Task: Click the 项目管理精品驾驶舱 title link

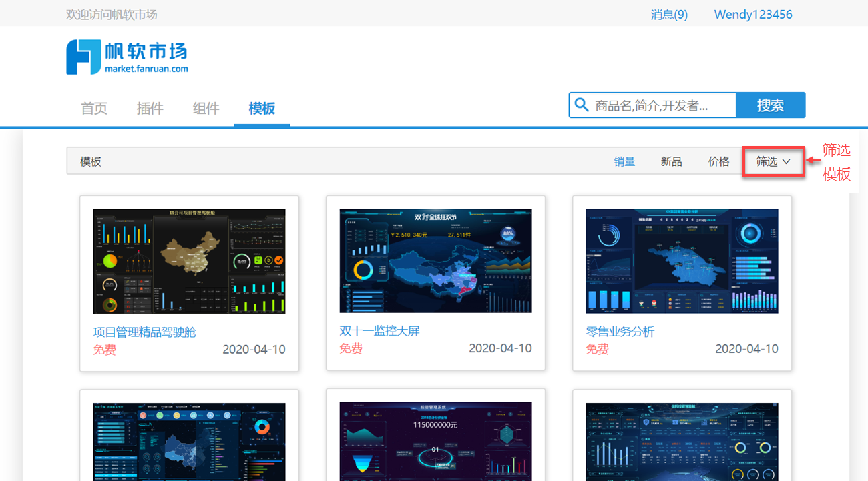Action: tap(144, 332)
